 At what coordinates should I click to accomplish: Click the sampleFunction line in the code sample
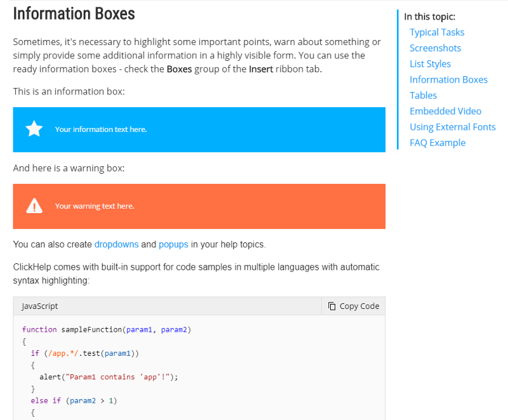(106, 329)
